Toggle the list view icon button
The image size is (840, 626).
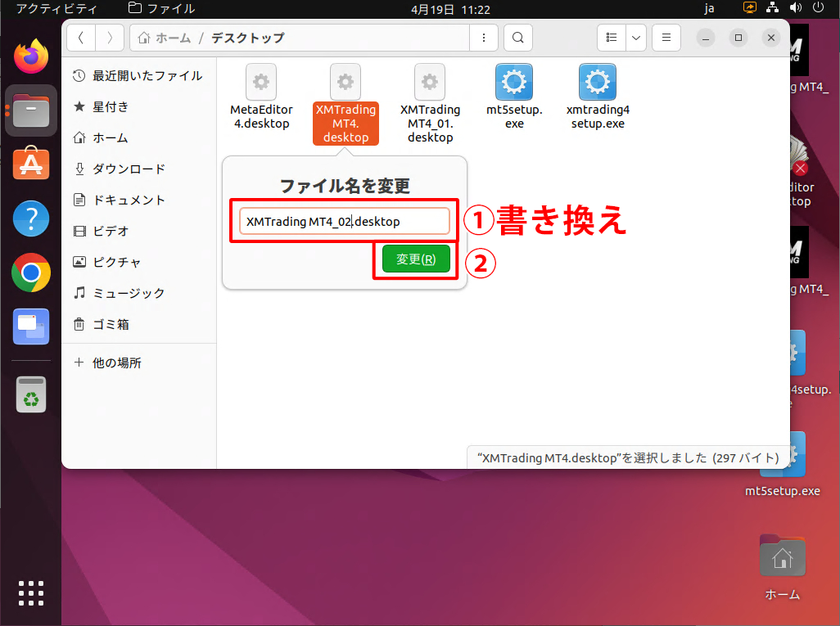[611, 38]
